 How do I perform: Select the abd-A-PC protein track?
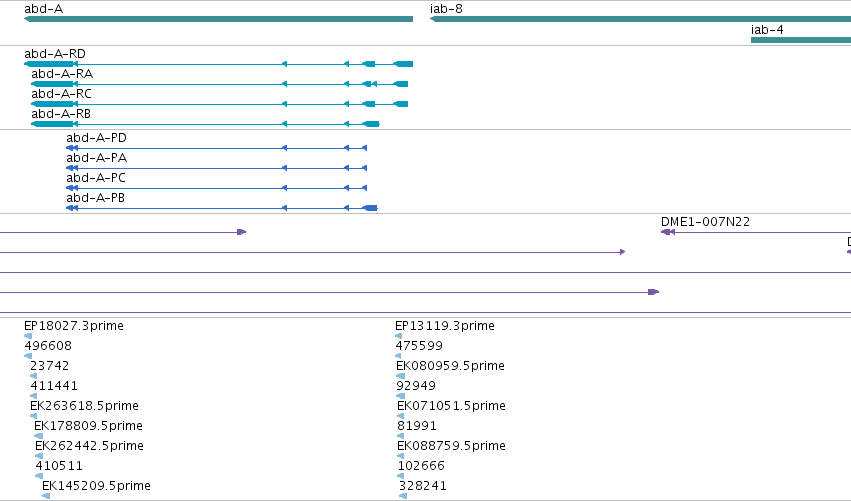(x=217, y=188)
